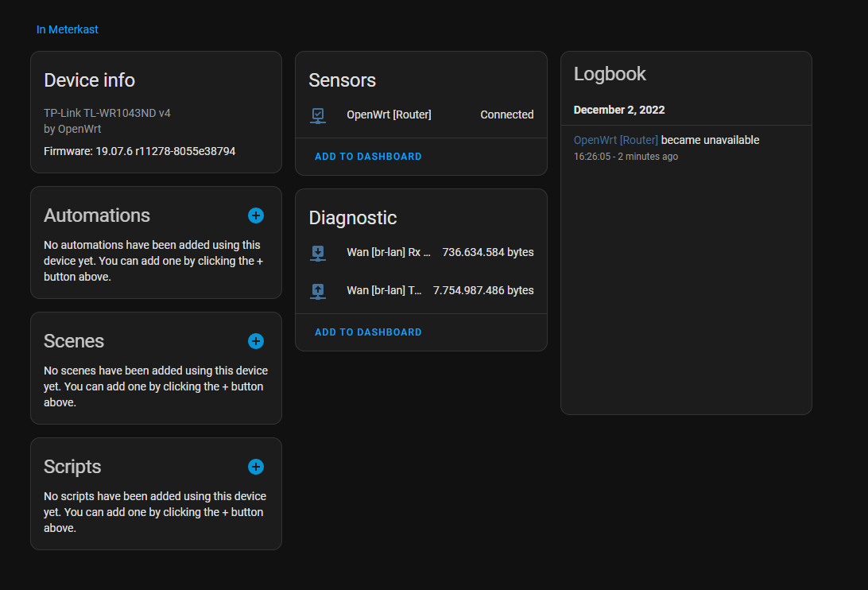Viewport: 868px width, 590px height.
Task: Click the Wan br-lan Rx download icon
Action: (x=318, y=253)
